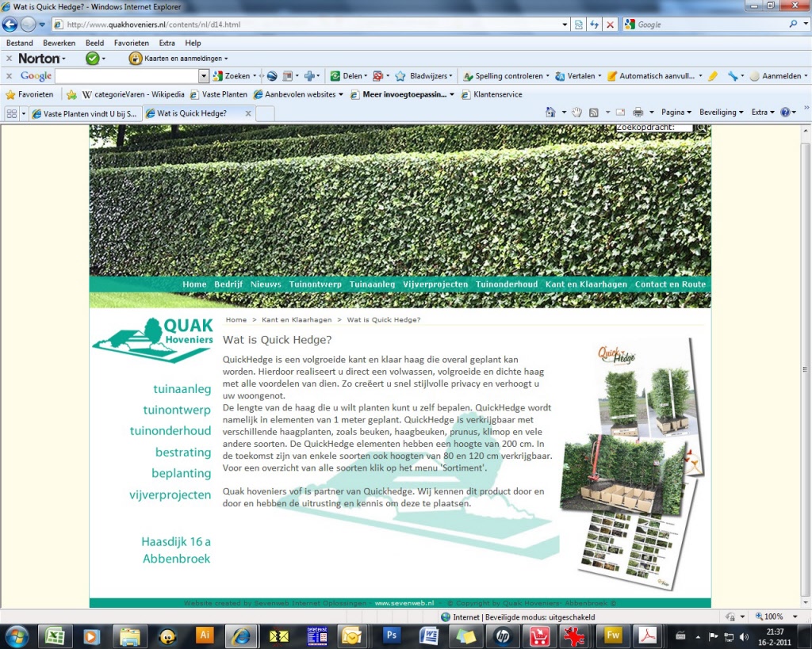Open Fireworks from the taskbar
The width and height of the screenshot is (812, 649).
613,635
